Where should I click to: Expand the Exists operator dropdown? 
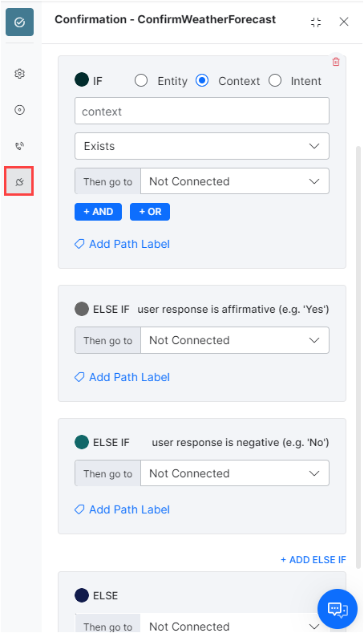(202, 146)
